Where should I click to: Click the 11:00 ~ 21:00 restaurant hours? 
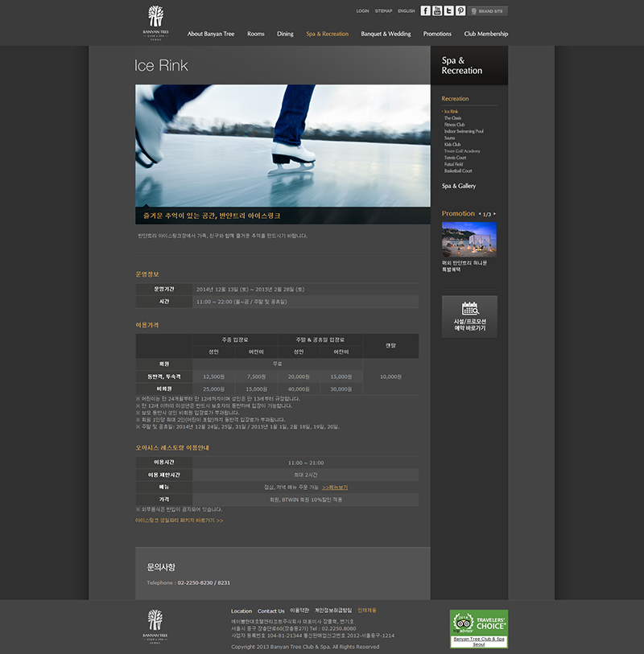coord(306,463)
